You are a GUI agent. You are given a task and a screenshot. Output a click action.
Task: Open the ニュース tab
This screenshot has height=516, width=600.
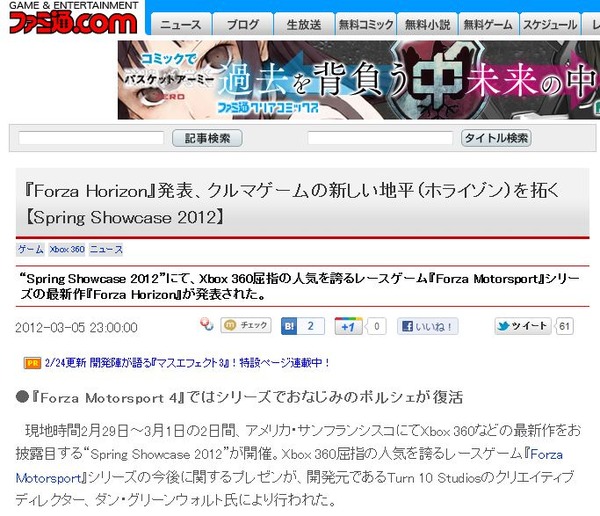(181, 24)
